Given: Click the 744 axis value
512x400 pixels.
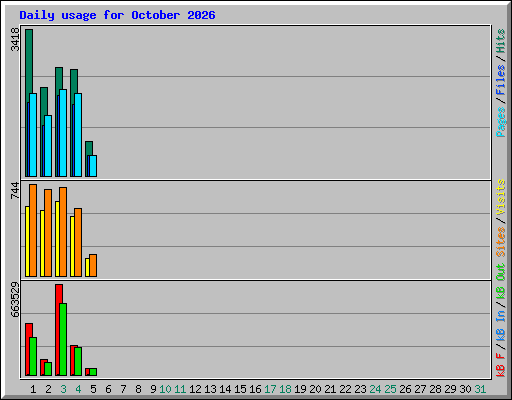Looking at the screenshot, I should (x=15, y=190).
